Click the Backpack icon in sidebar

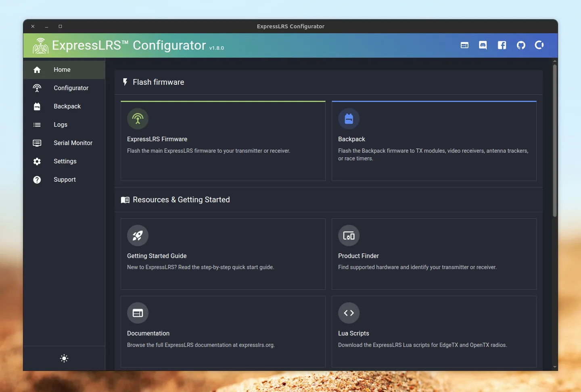coord(37,106)
